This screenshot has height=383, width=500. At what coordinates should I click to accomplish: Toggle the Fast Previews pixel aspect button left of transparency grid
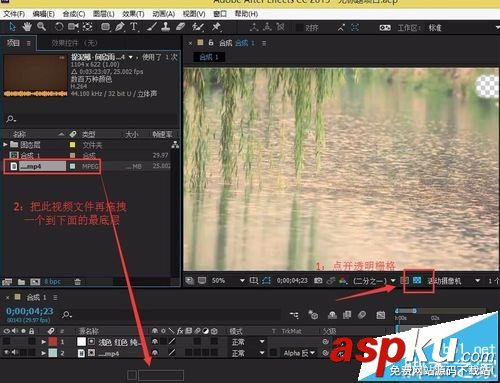pos(404,280)
